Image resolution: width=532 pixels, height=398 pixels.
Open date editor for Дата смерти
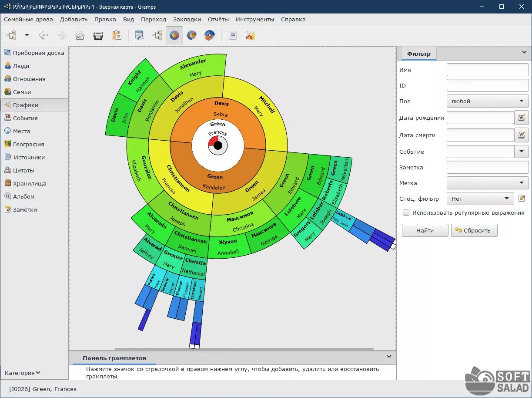pos(522,135)
